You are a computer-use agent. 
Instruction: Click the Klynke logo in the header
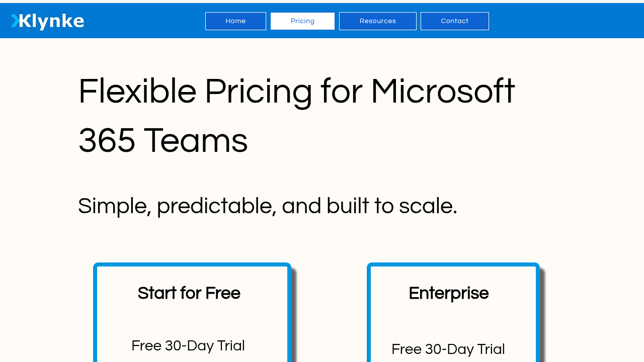(x=47, y=21)
